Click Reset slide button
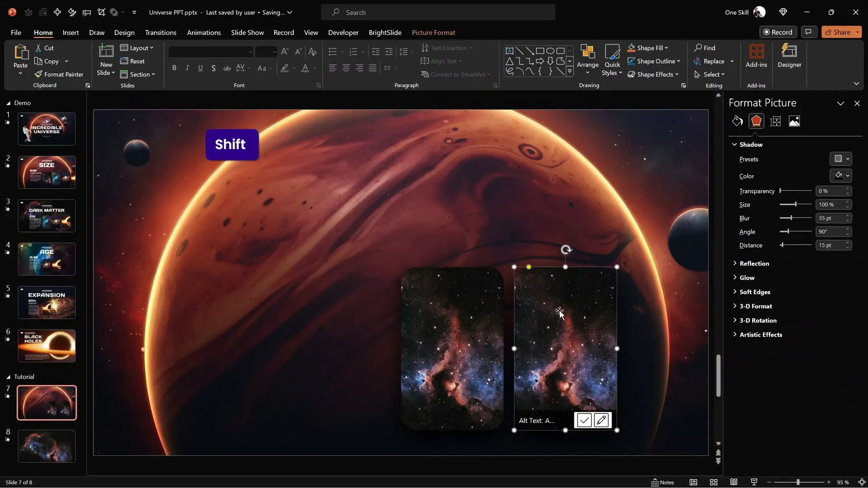 click(132, 61)
